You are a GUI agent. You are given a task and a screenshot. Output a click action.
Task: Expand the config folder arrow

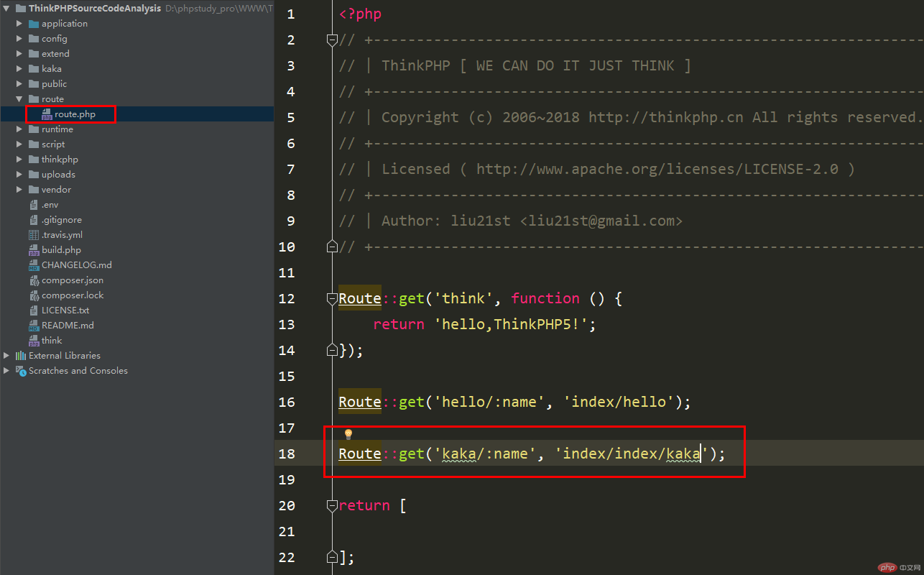coord(19,39)
